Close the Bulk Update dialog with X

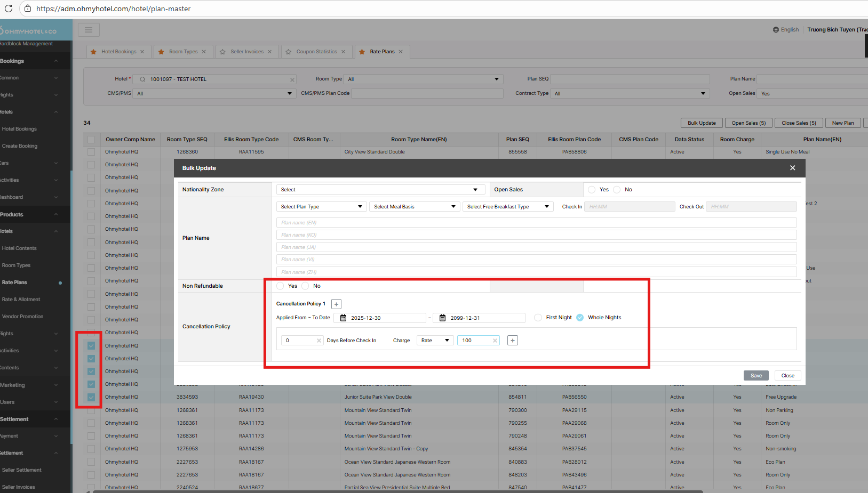click(x=792, y=168)
